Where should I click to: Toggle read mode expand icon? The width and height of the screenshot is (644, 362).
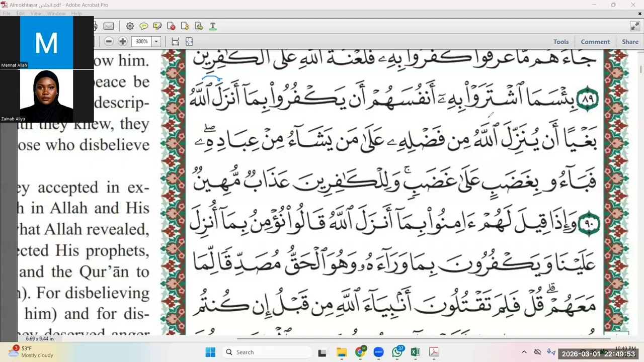click(635, 26)
